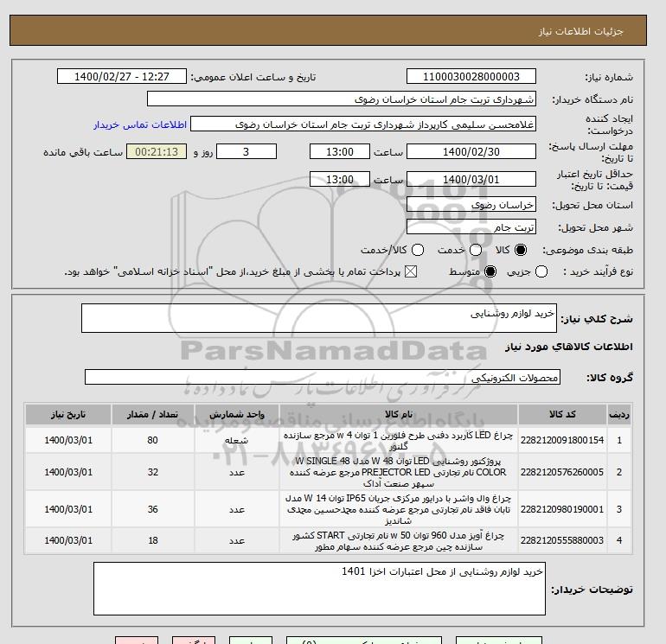Click the response deadline hour 13:00 field
Image resolution: width=666 pixels, height=644 pixels.
(340, 151)
